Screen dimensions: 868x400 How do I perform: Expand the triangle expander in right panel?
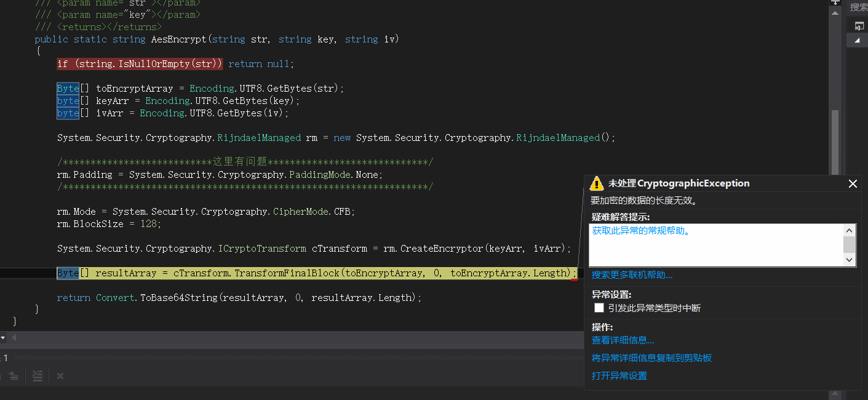coord(857,40)
